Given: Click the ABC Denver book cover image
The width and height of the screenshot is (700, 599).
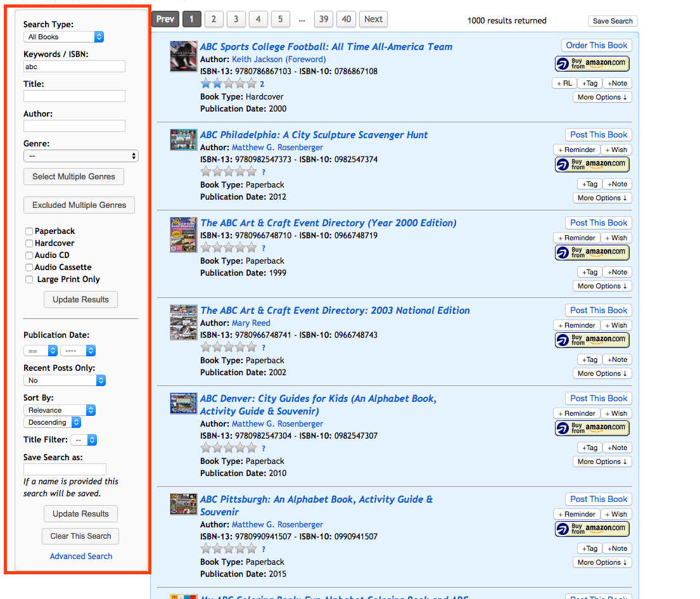Looking at the screenshot, I should [183, 404].
